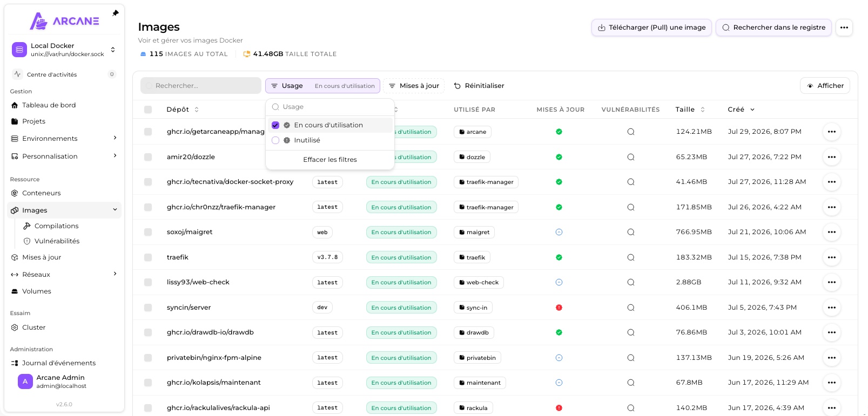
Task: Select checkbox for amir20/dozzle row
Action: click(148, 157)
